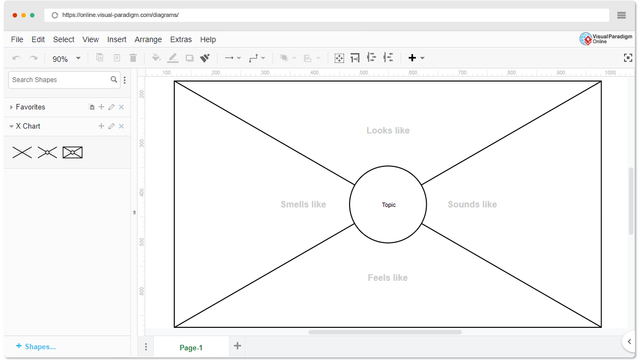
Task: Add a shape to Favorites with plus
Action: [101, 107]
